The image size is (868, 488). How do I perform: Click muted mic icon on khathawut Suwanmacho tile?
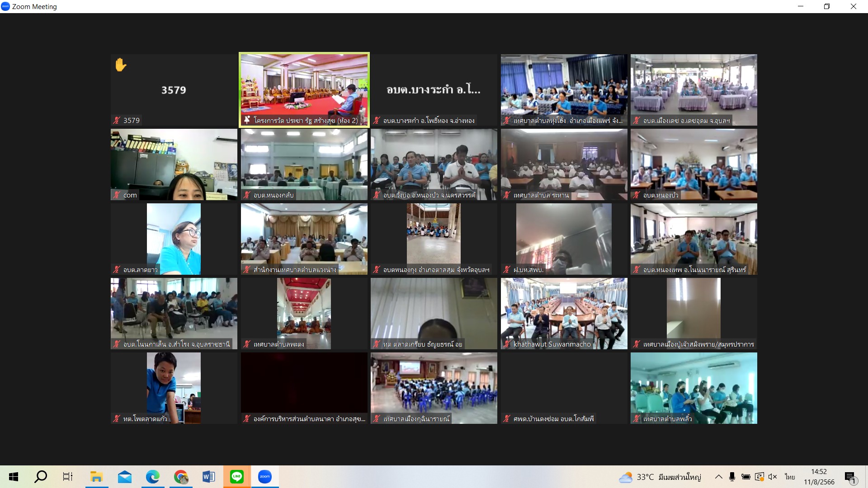507,344
